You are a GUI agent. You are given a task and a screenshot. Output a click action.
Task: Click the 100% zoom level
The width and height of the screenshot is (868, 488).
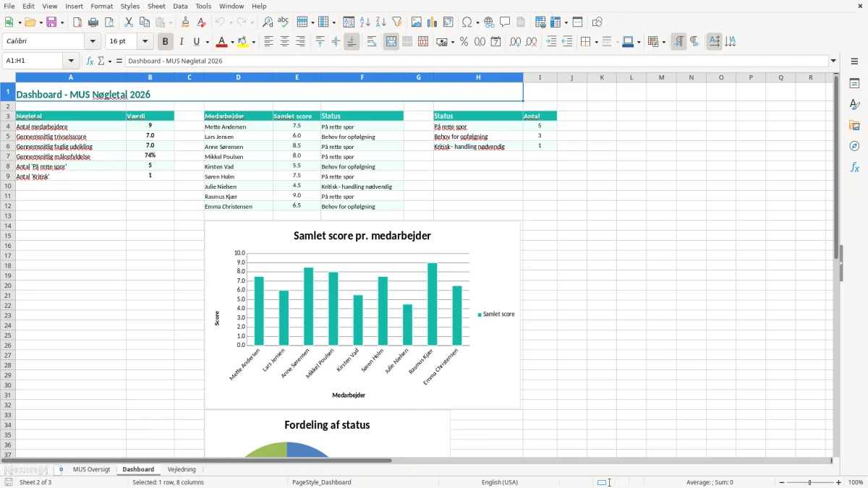856,482
